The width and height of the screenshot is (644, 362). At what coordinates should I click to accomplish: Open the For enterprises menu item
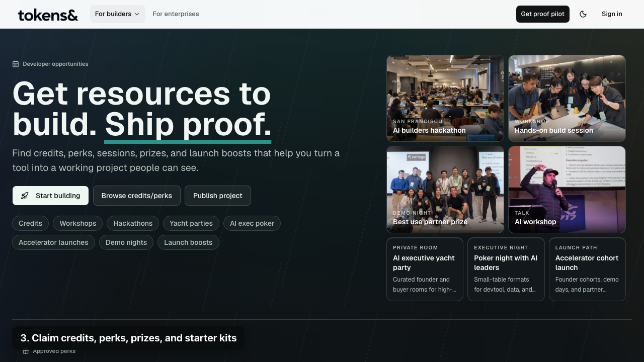click(x=176, y=14)
